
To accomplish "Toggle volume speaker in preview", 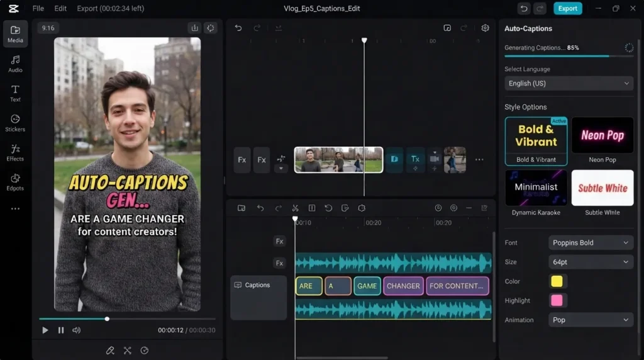I will tap(76, 330).
